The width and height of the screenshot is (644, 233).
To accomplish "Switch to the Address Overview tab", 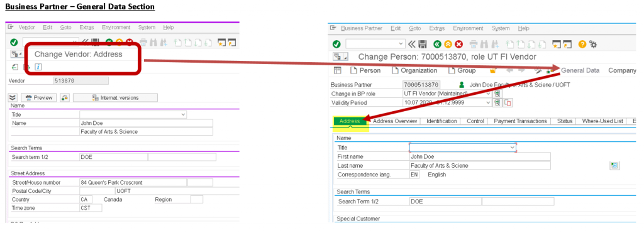I will click(395, 121).
